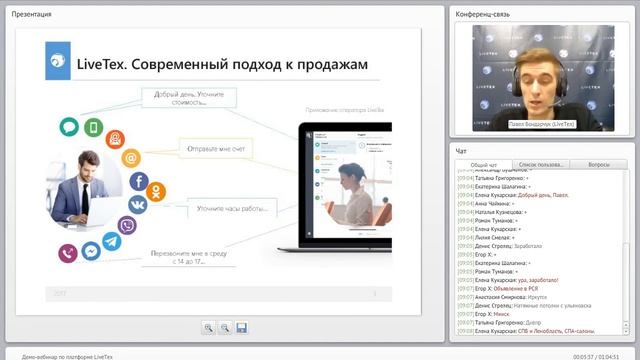640x360 pixels.
Task: Click the orange Odnoklassniki icon on slide
Action: coord(156,192)
